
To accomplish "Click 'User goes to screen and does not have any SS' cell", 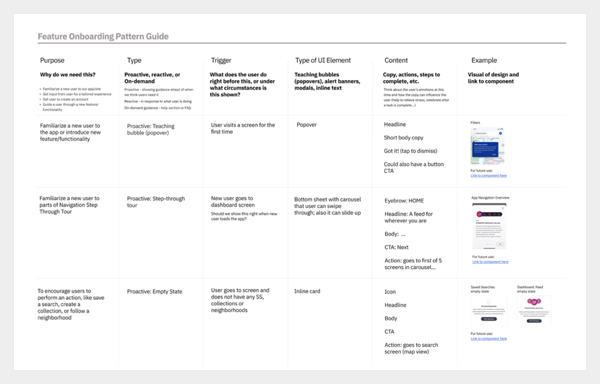I will coord(240,300).
